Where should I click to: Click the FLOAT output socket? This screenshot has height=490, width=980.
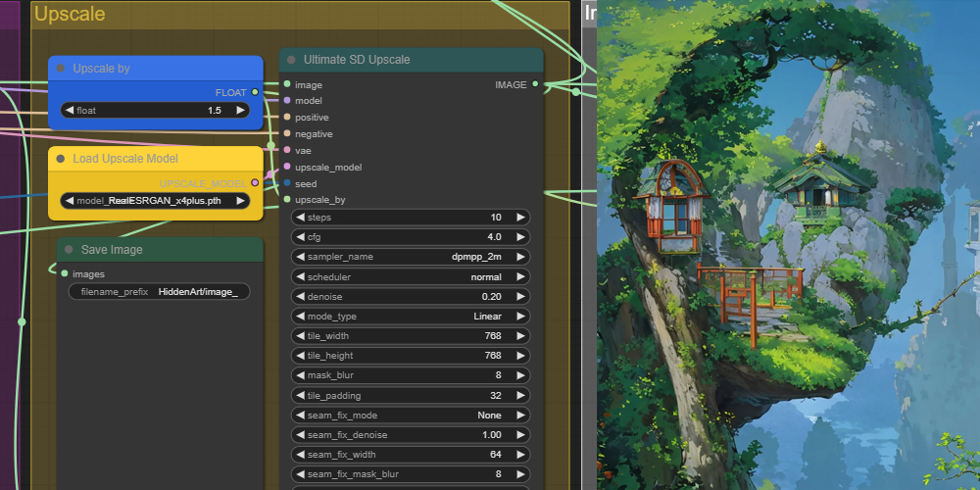(x=255, y=92)
